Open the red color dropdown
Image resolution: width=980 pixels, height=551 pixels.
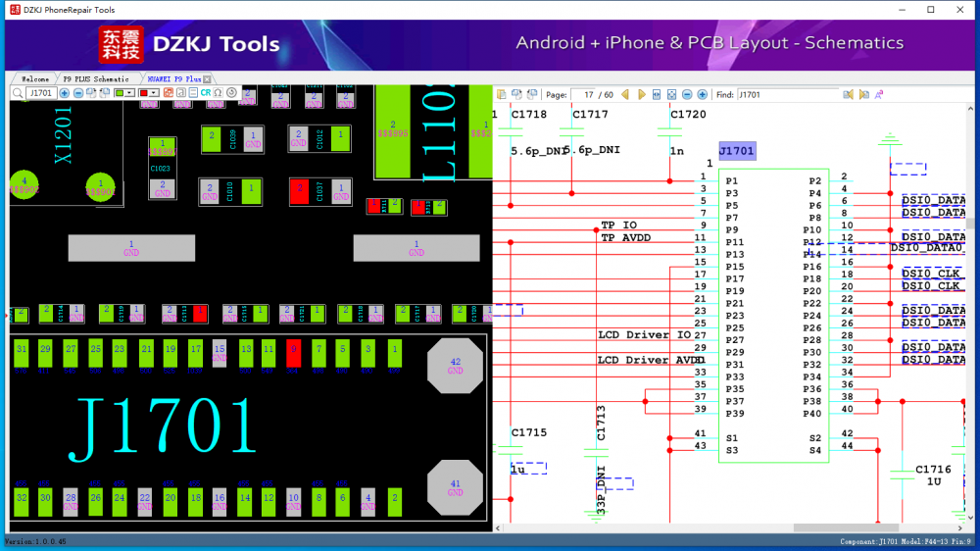(154, 93)
